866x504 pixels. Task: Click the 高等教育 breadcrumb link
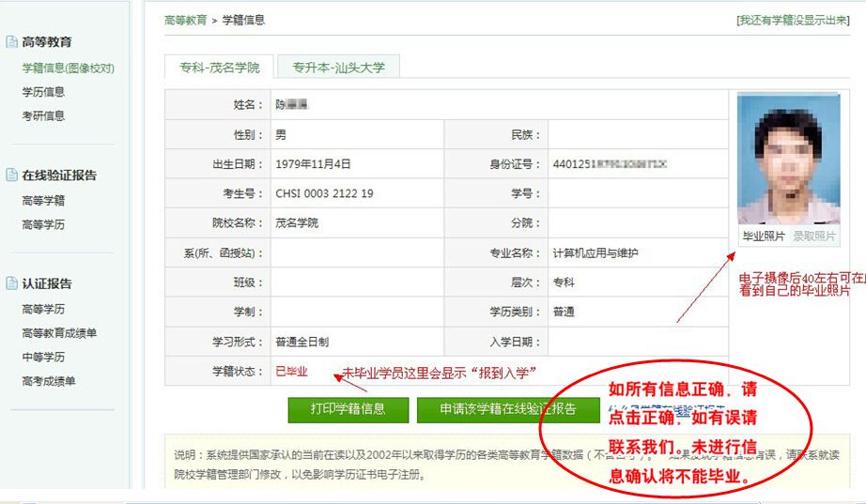pos(186,21)
